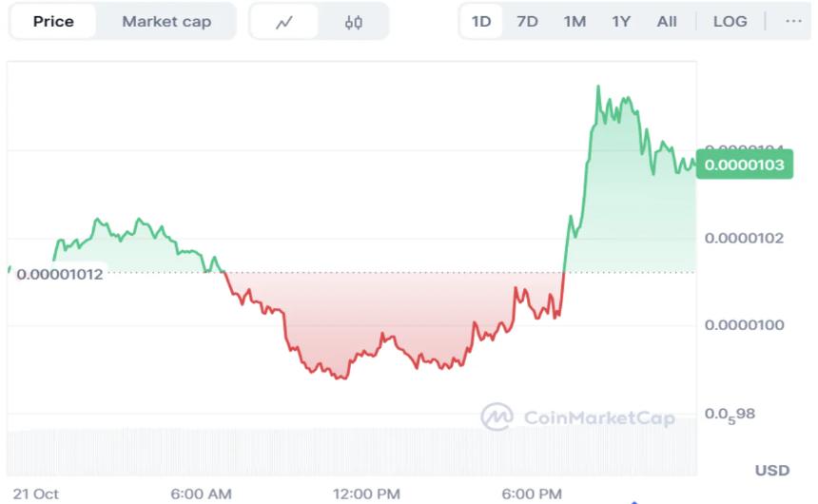
Task: Click the 6:00 PM time axis label
Action: 531,494
